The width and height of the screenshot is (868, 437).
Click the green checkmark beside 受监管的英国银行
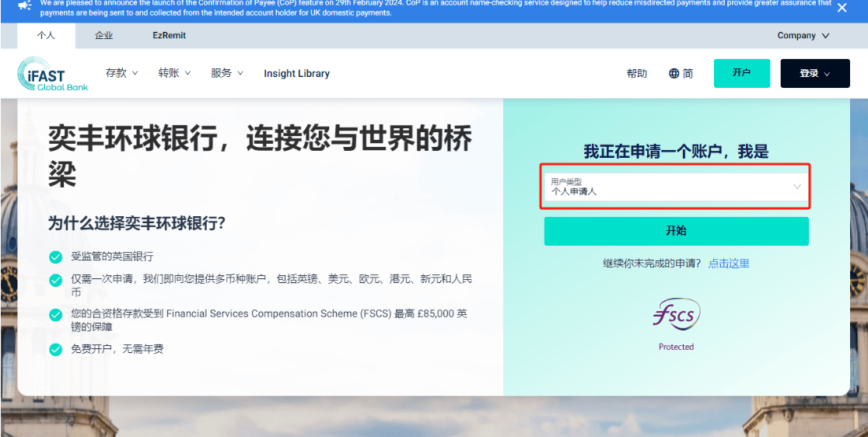(55, 257)
